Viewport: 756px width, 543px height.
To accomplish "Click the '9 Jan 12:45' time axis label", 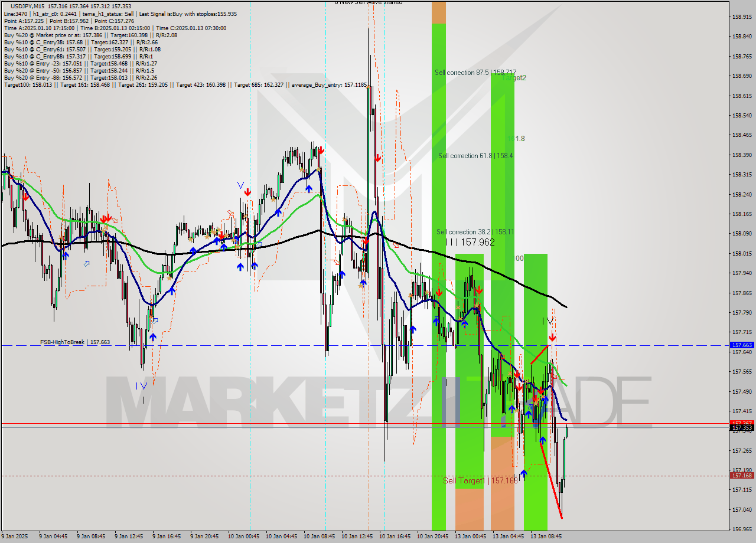I will click(x=128, y=537).
